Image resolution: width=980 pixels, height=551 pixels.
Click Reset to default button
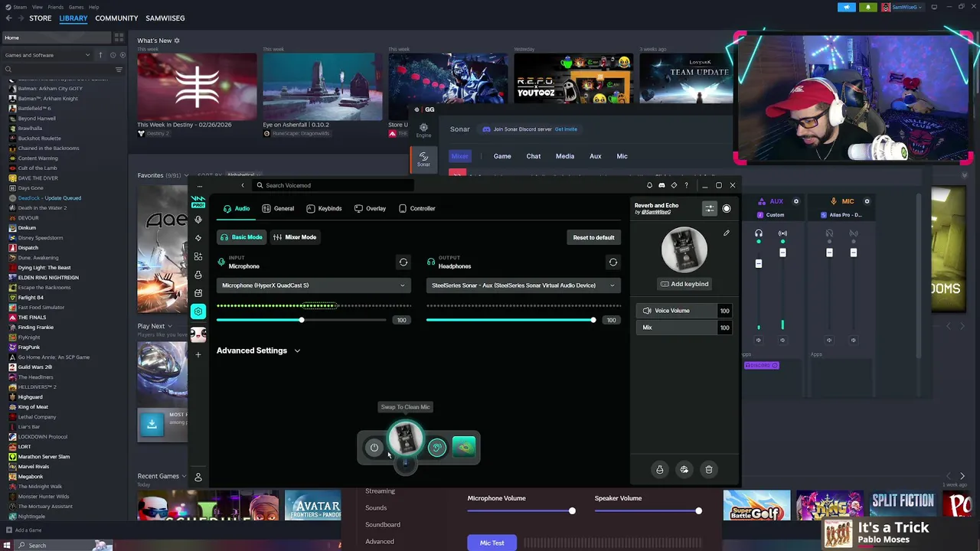tap(593, 237)
